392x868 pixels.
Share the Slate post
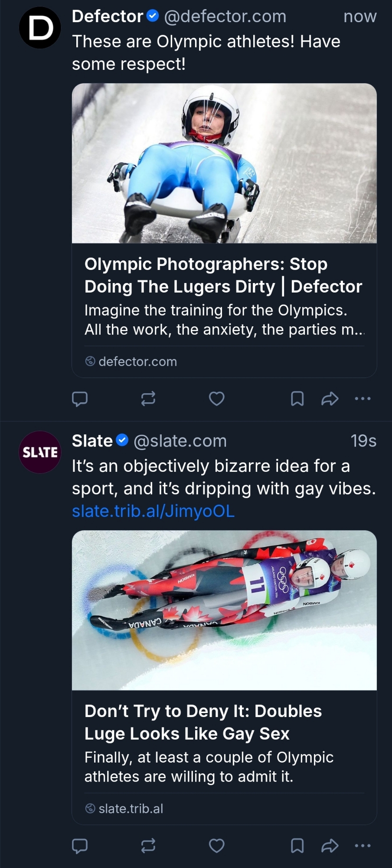pos(330,845)
